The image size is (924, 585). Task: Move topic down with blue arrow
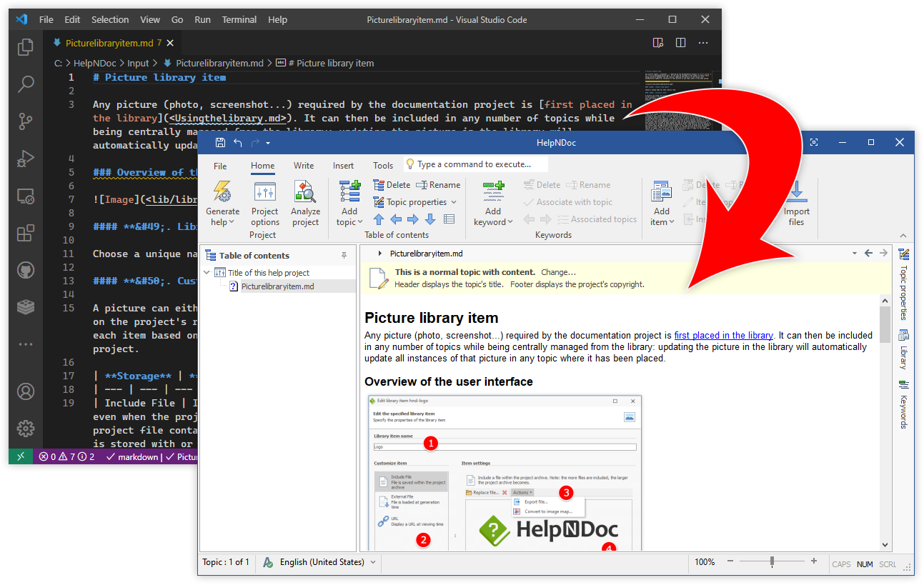(x=429, y=219)
